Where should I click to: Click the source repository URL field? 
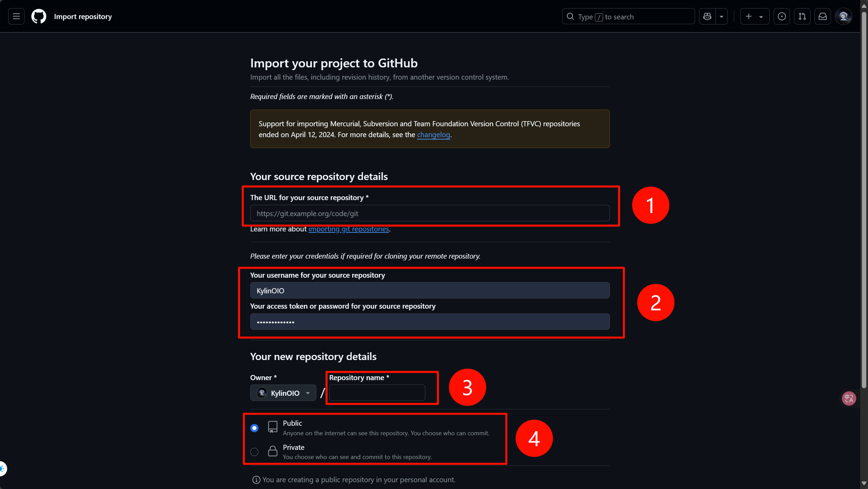[430, 213]
